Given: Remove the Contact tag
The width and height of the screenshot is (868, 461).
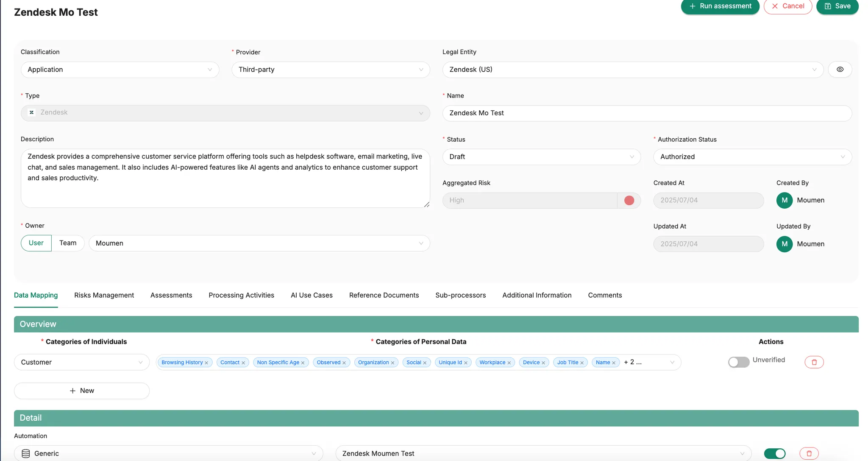Looking at the screenshot, I should coord(243,363).
